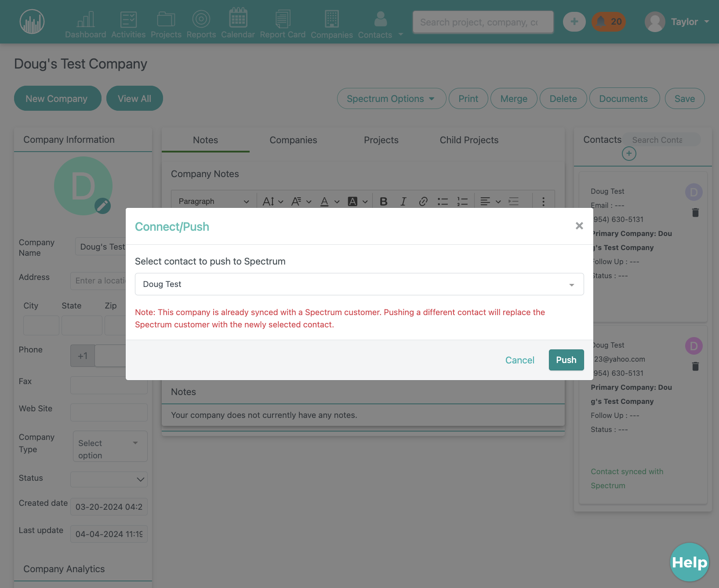Cancel the Connect/Push dialog
The width and height of the screenshot is (719, 588).
(x=519, y=360)
